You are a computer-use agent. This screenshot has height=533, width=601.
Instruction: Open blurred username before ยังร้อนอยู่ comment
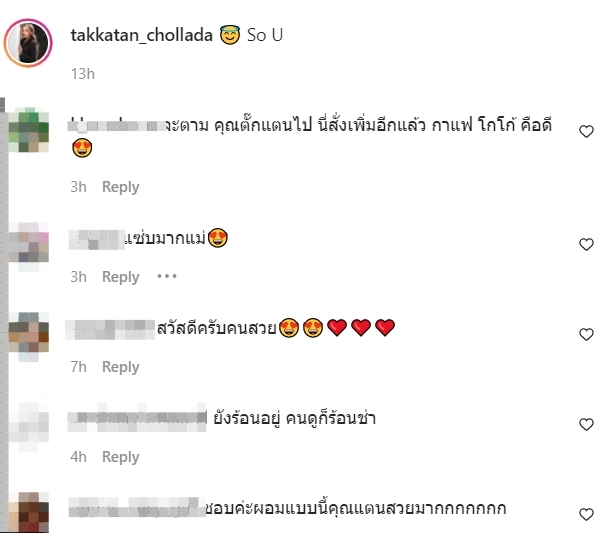(137, 418)
